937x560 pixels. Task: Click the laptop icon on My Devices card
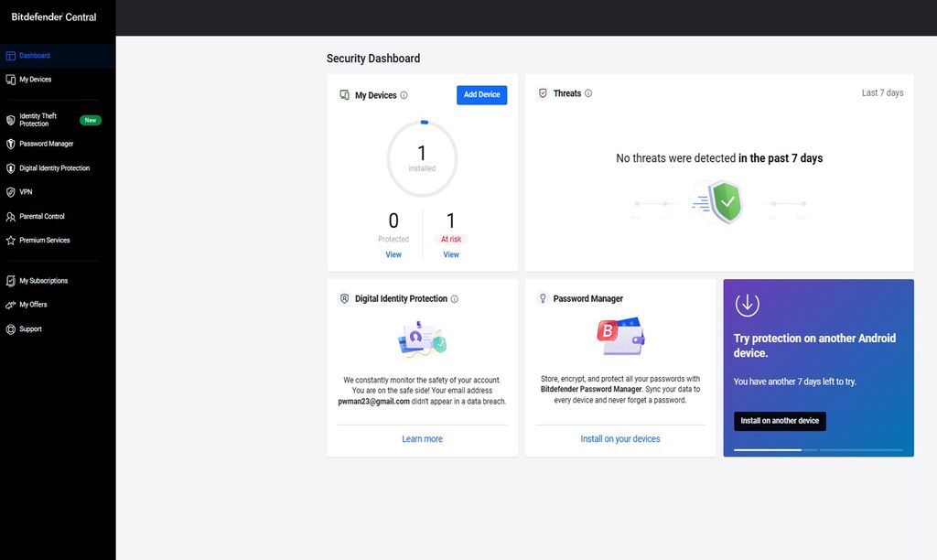[344, 95]
